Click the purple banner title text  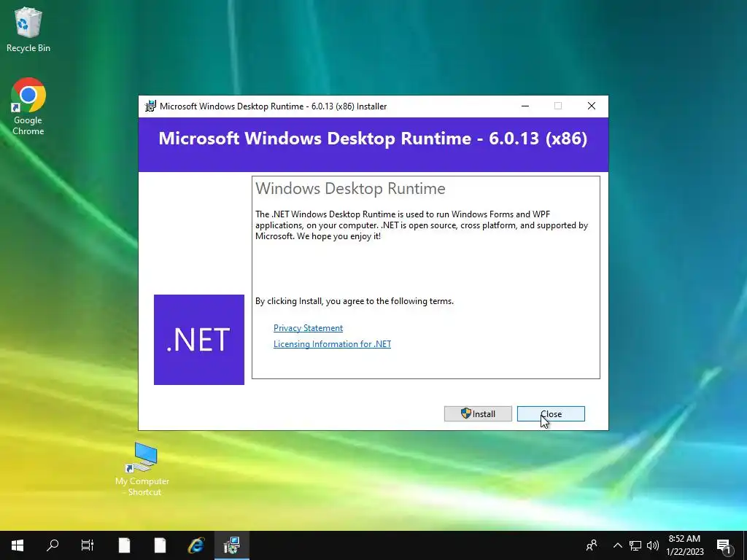pyautogui.click(x=373, y=139)
